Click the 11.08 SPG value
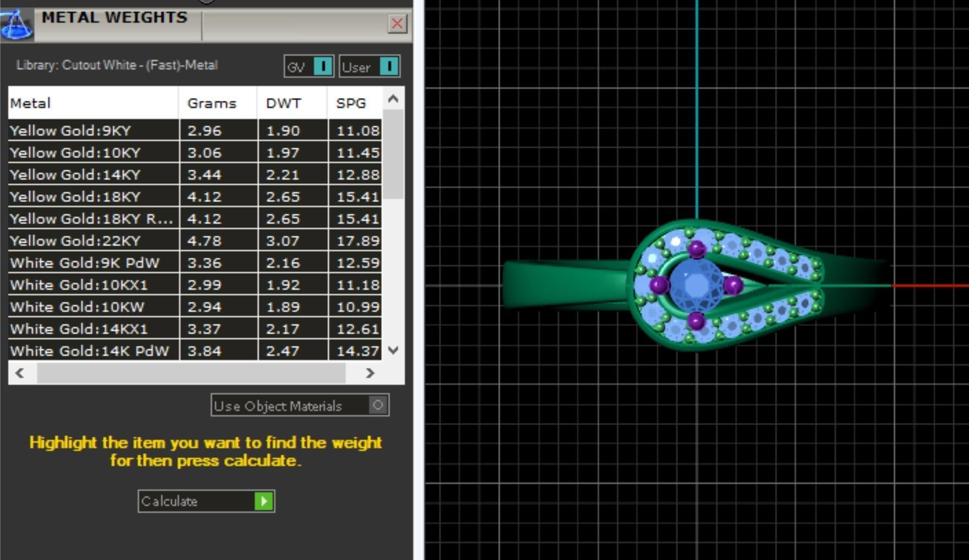 click(358, 131)
